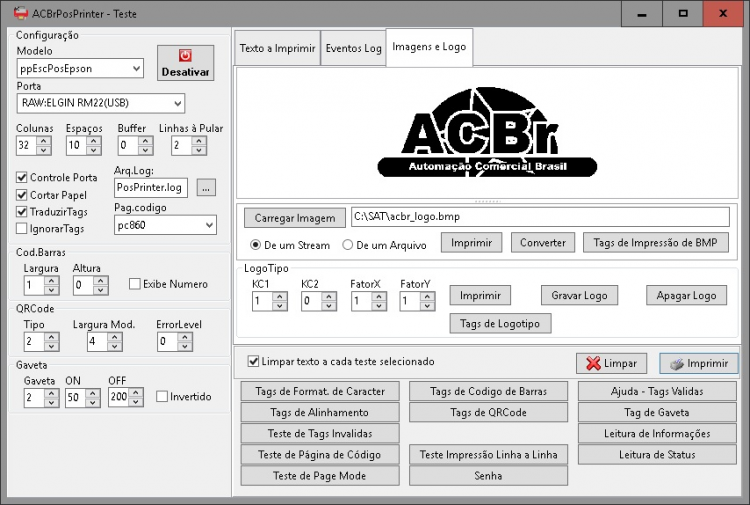Decrease QRCode Largura Mod. spinner

114,346
